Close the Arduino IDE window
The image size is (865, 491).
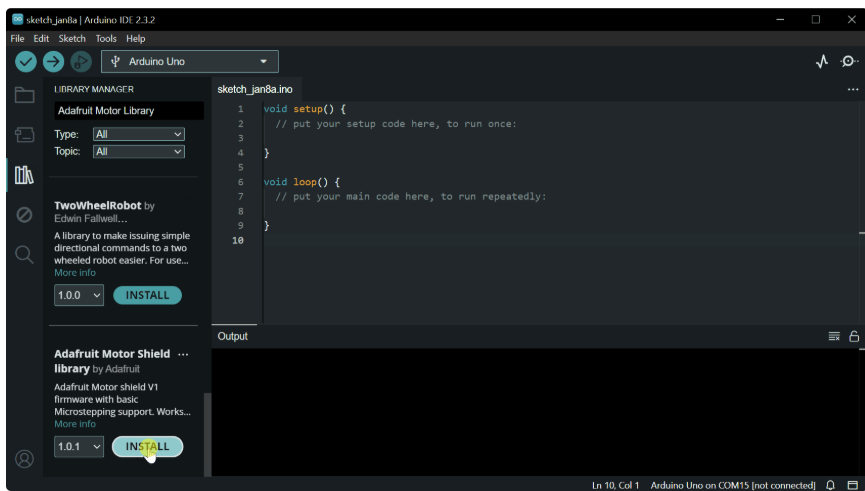tap(851, 19)
